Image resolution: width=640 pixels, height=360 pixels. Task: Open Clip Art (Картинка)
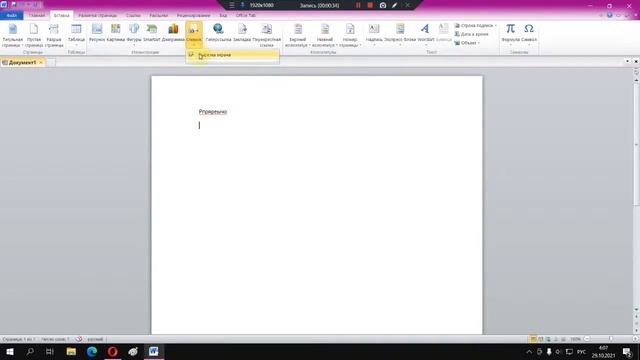pyautogui.click(x=116, y=33)
